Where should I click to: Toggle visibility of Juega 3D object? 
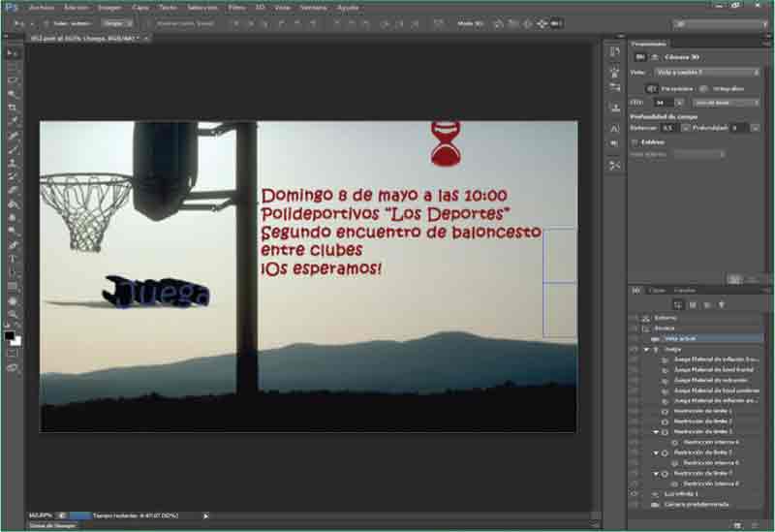click(x=635, y=349)
